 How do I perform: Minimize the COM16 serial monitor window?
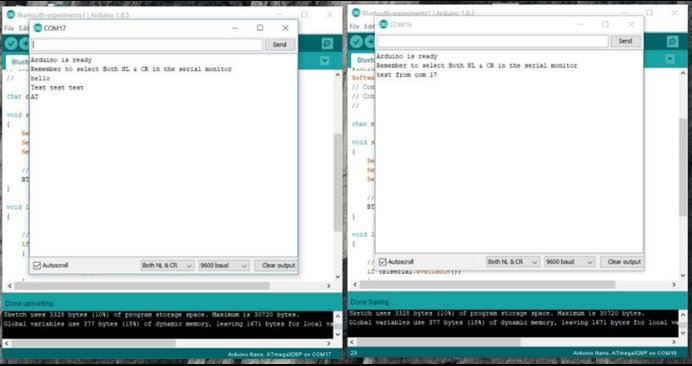coord(581,24)
